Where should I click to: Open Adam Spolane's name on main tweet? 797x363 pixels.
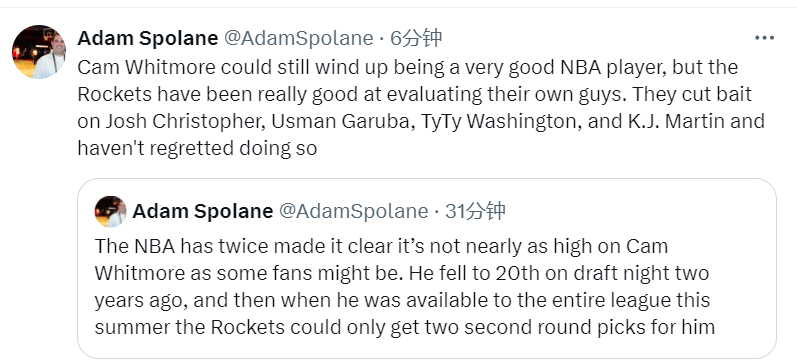[147, 38]
